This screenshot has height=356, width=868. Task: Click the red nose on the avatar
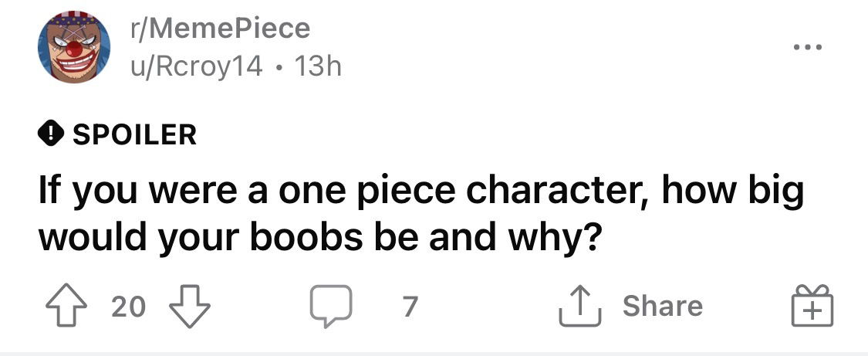click(x=74, y=49)
